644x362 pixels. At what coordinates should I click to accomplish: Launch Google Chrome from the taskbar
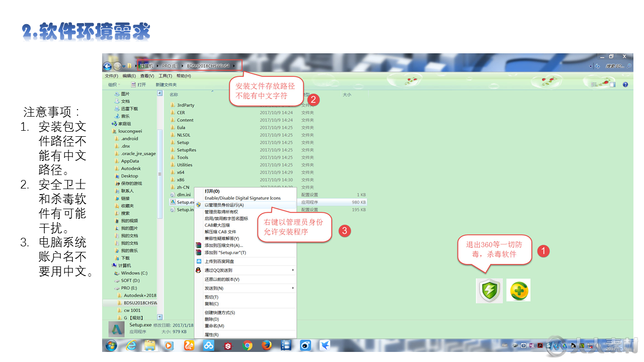click(247, 345)
